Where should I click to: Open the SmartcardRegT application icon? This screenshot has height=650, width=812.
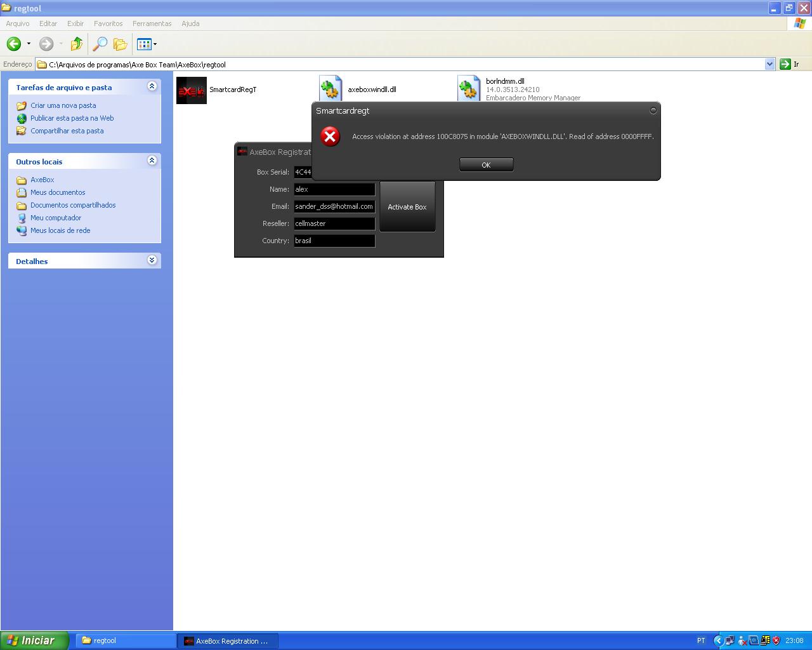coord(191,90)
